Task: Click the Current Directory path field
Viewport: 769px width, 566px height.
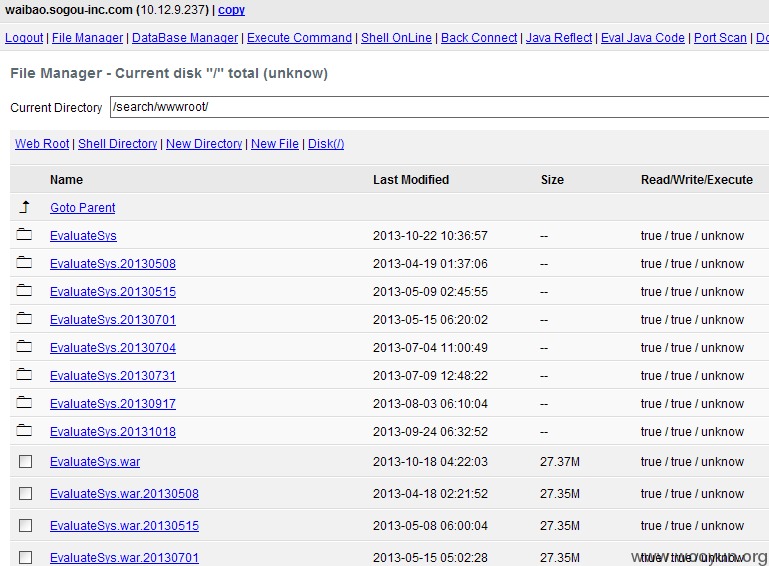Action: pyautogui.click(x=439, y=107)
